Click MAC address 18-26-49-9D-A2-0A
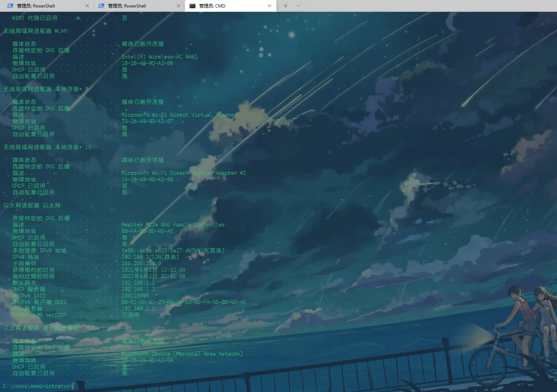Screen dimensions: 557x392 pyautogui.click(x=147, y=361)
